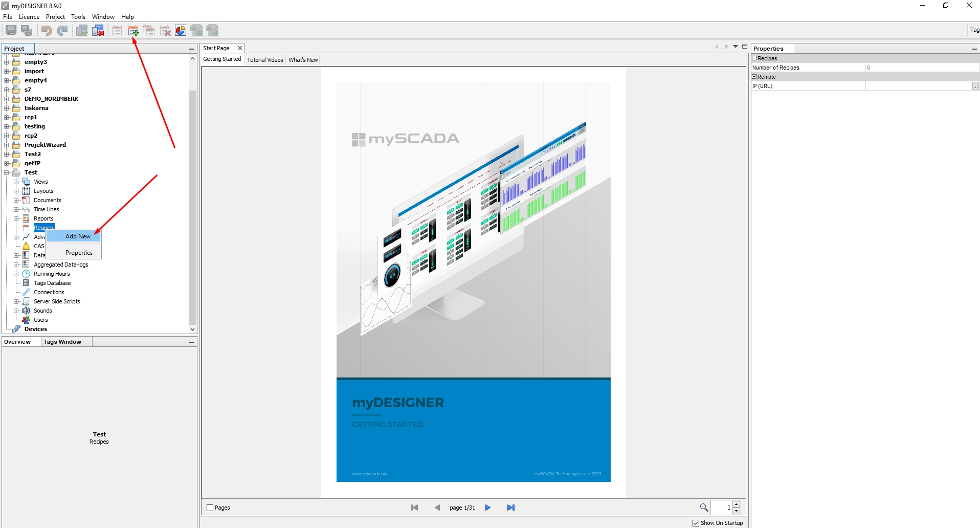Click the IP (URL) input field

point(919,86)
